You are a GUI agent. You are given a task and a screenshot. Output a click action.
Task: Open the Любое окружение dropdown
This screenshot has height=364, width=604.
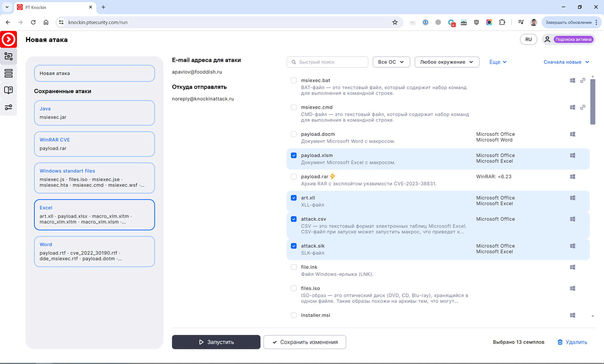click(447, 62)
